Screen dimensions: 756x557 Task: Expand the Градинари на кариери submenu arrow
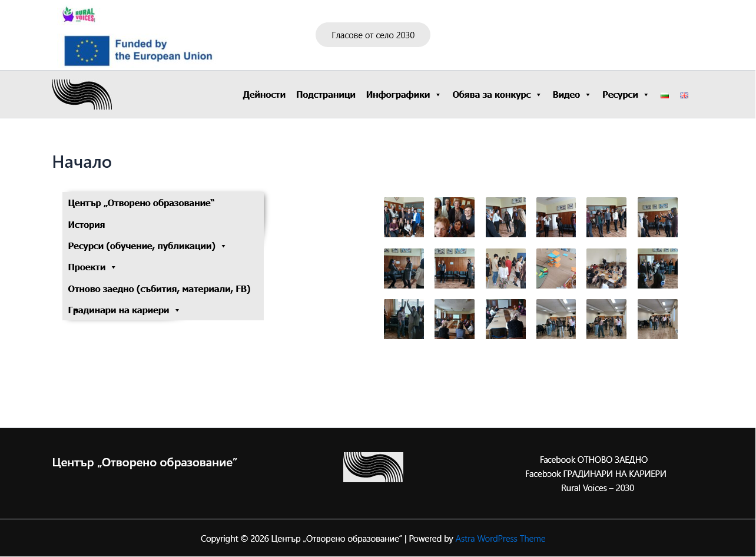point(177,311)
